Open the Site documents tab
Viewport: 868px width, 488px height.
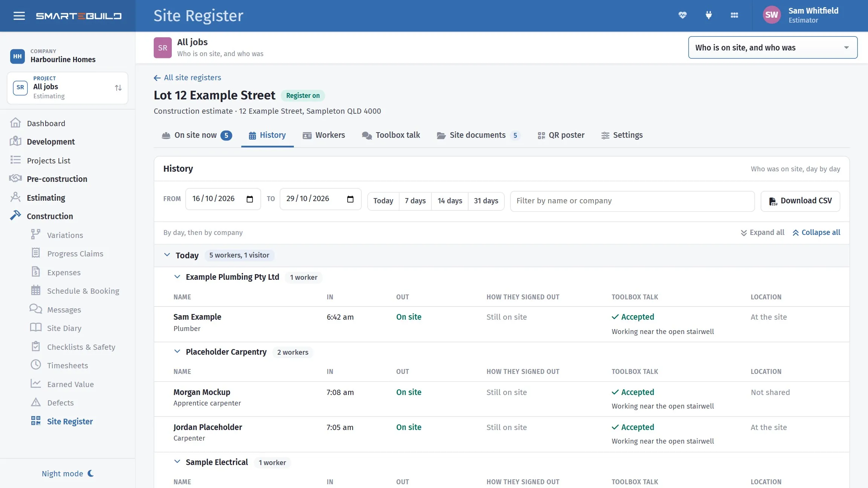click(x=478, y=135)
